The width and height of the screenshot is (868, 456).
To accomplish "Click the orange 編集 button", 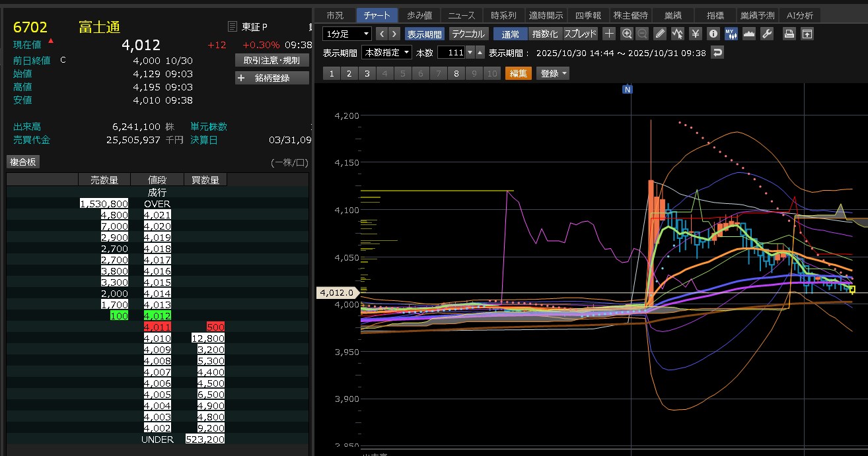I will pyautogui.click(x=518, y=73).
